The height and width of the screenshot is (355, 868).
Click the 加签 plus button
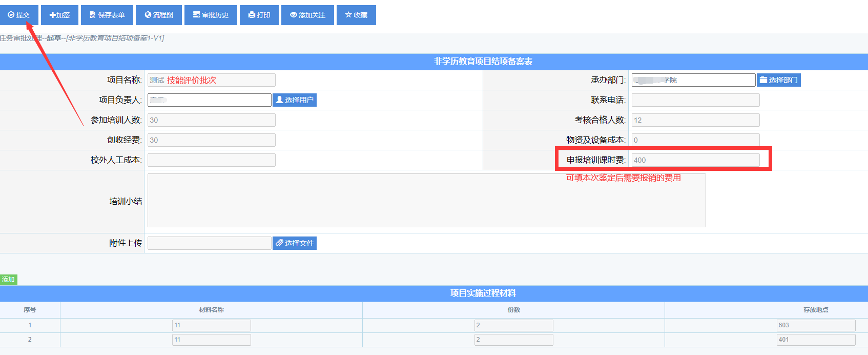[x=59, y=15]
